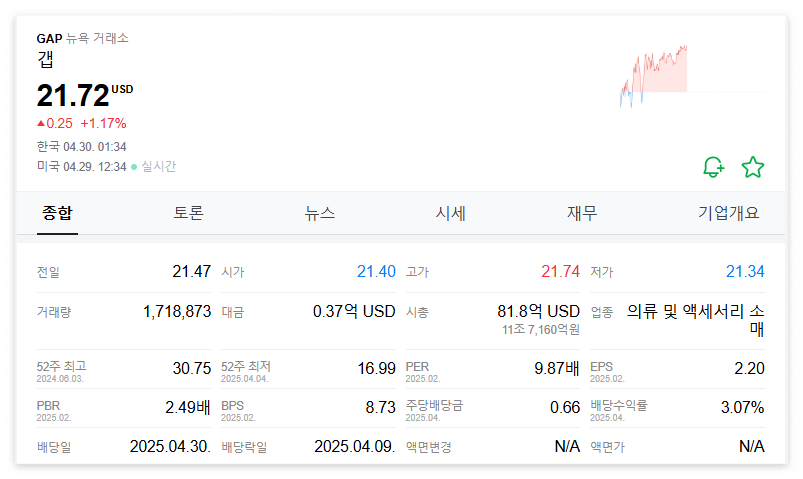Click the 전일 value 21.47

(x=192, y=271)
